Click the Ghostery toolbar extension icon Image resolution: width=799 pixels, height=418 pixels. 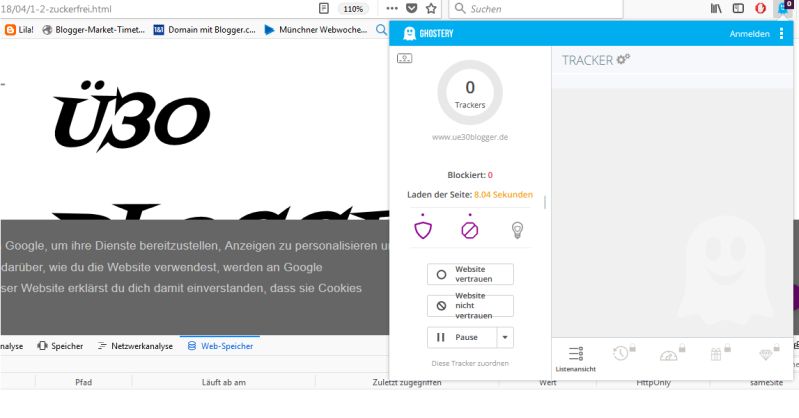tap(784, 8)
